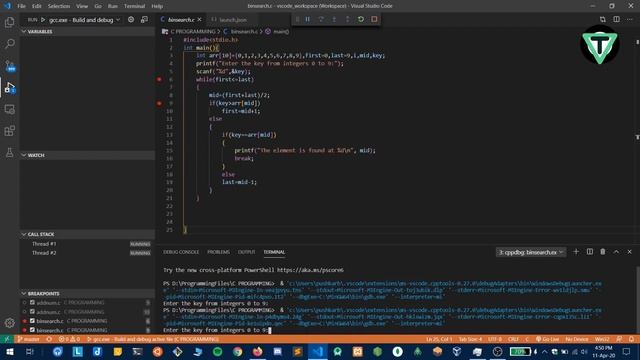
Task: Click the master branch in status bar
Action: [x=28, y=339]
